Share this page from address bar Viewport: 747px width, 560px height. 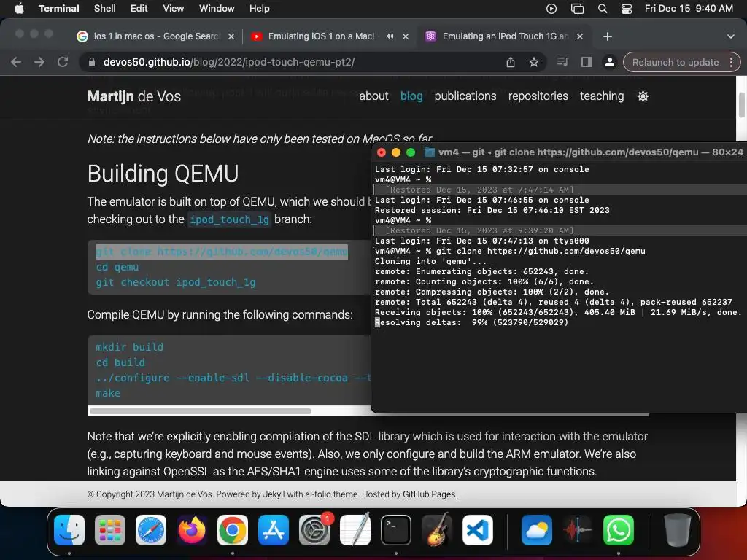(511, 62)
